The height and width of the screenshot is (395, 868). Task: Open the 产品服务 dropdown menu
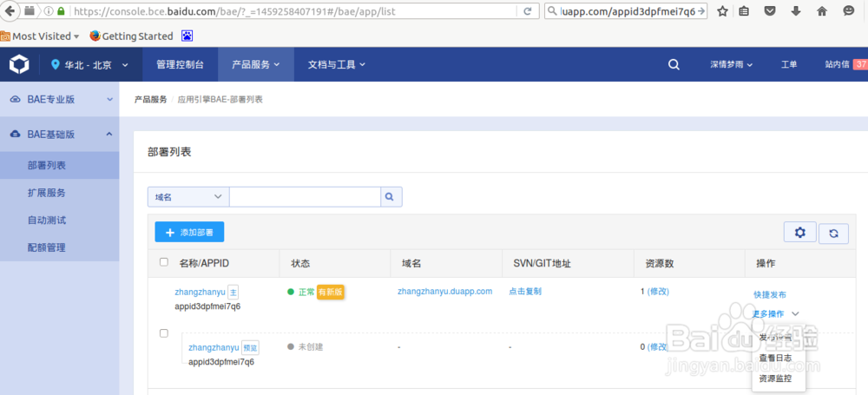click(256, 65)
